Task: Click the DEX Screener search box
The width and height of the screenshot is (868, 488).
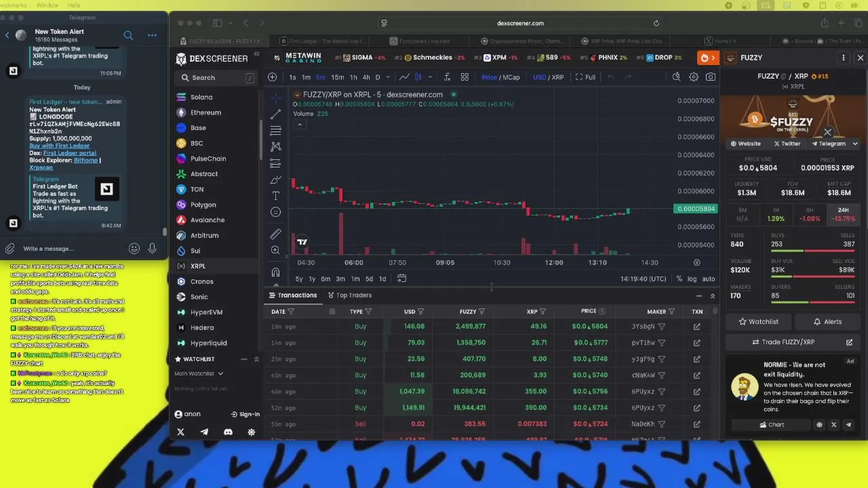Action: point(217,78)
